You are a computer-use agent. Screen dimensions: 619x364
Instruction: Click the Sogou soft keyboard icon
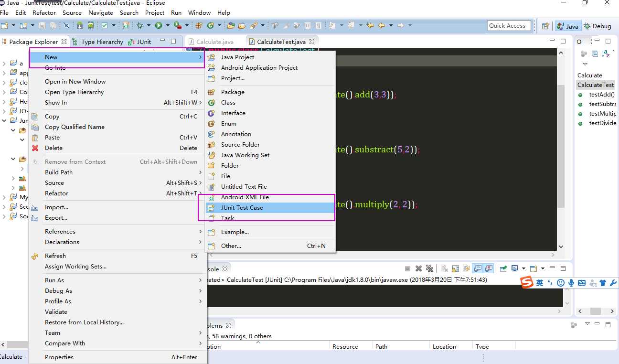[x=582, y=283]
